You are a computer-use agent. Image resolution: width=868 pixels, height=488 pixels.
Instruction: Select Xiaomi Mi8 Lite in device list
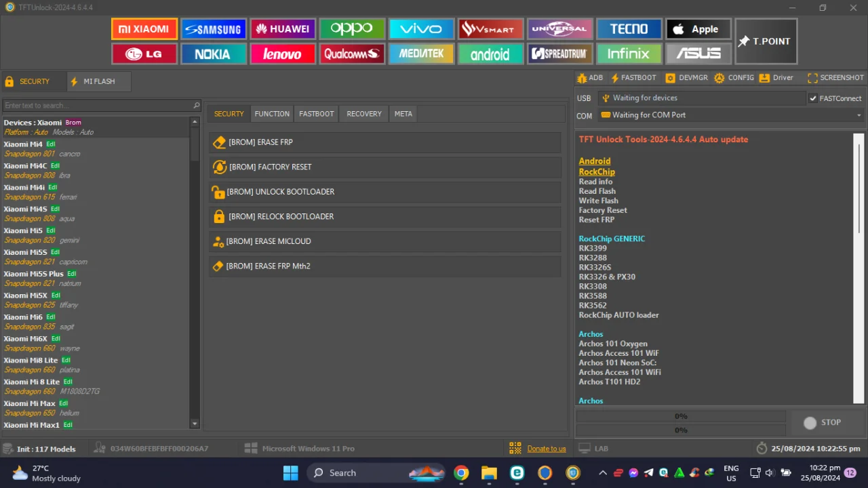pyautogui.click(x=95, y=365)
